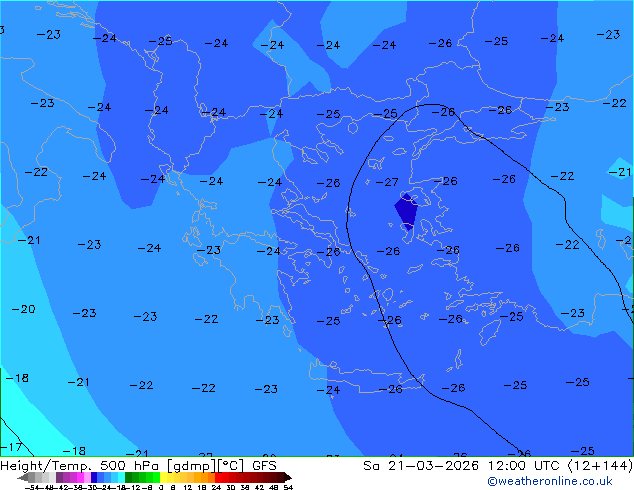Select the -27 temperature label

pyautogui.click(x=386, y=182)
